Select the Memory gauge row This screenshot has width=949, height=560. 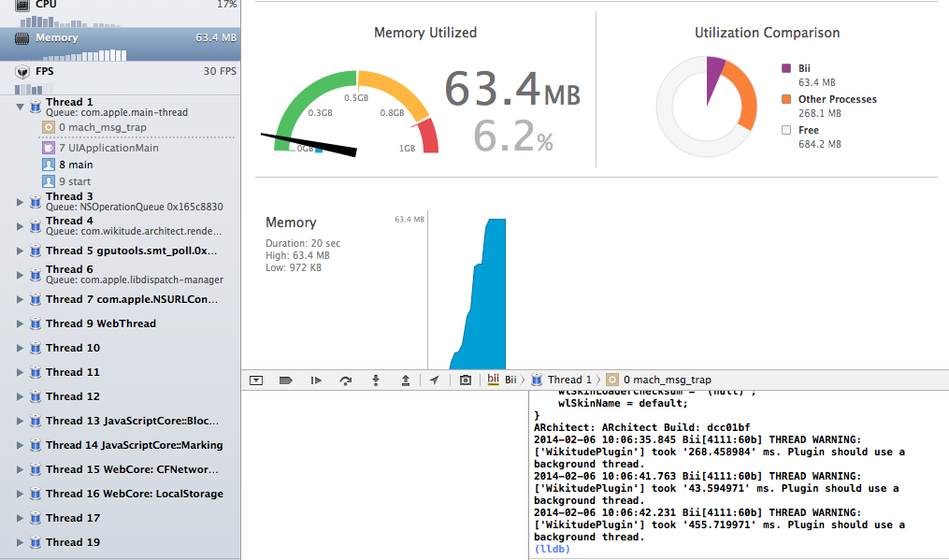tap(120, 44)
